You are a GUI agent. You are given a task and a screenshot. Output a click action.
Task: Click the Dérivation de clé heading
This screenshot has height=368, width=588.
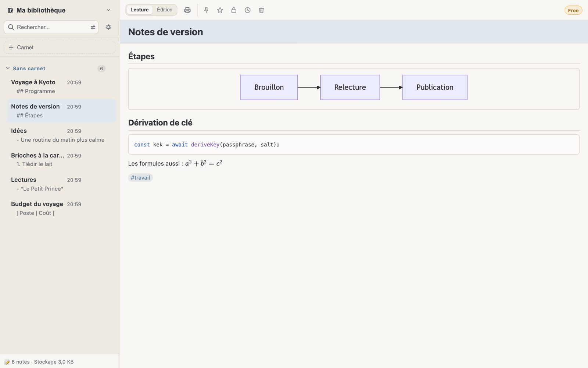(x=160, y=123)
